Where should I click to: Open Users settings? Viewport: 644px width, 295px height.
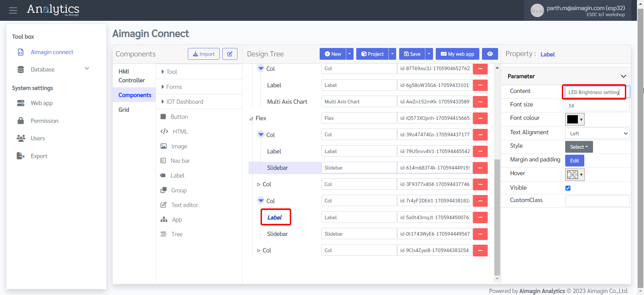[38, 138]
